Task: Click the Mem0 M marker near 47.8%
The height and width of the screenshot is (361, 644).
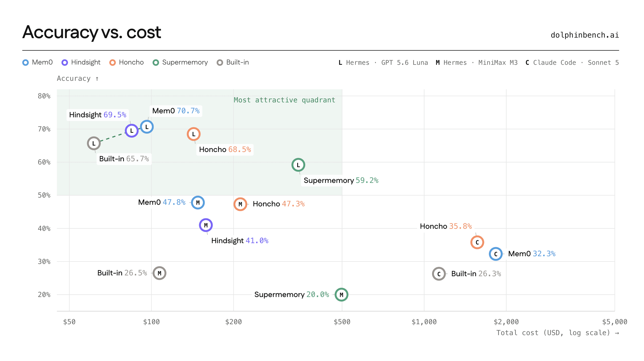Action: point(198,203)
